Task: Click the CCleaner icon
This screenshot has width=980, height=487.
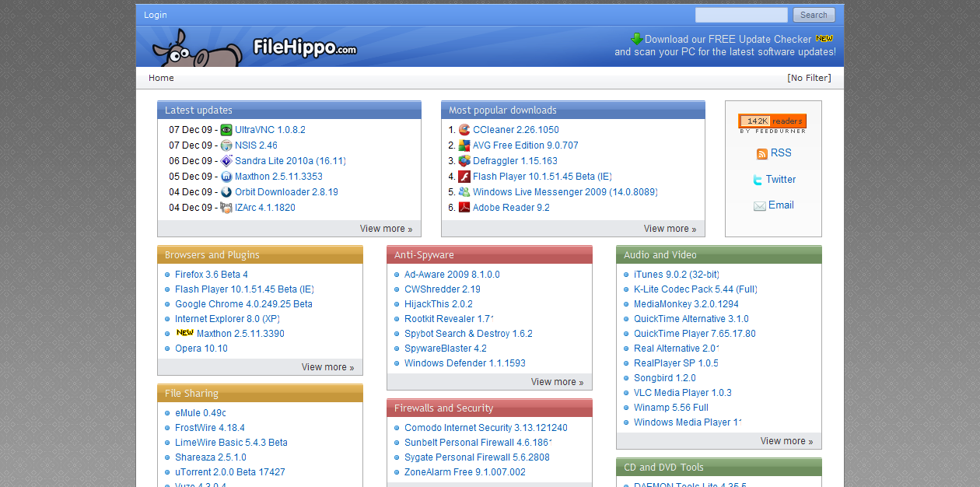Action: tap(464, 130)
